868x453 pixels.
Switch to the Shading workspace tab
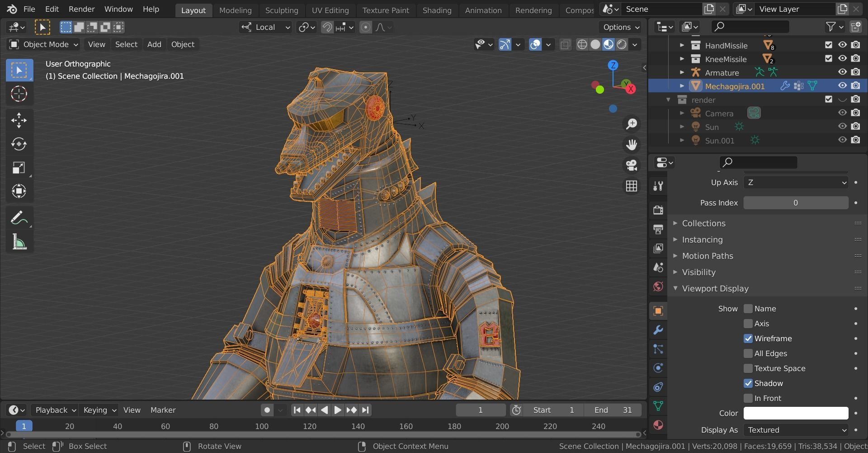click(x=437, y=10)
